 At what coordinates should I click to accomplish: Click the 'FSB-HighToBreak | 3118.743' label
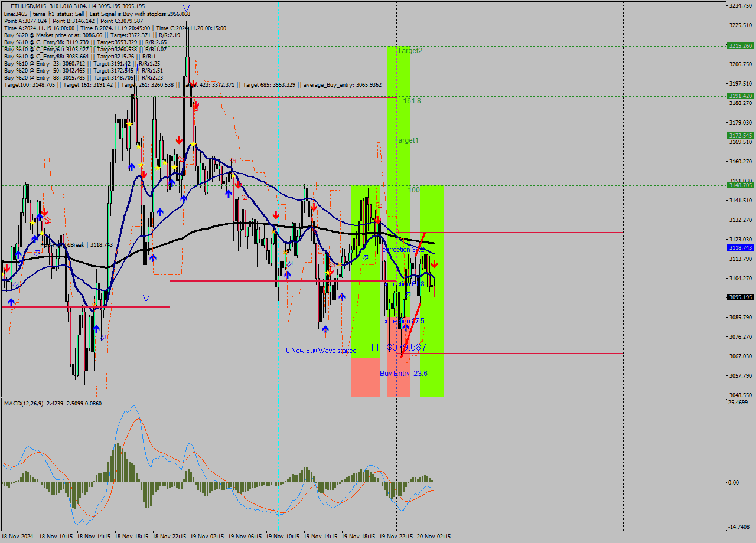pos(77,244)
